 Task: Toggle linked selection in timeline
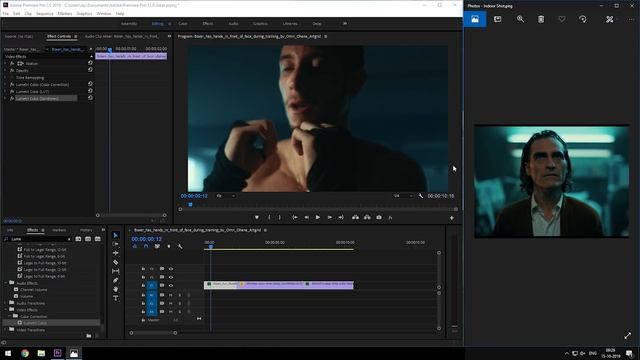point(157,247)
